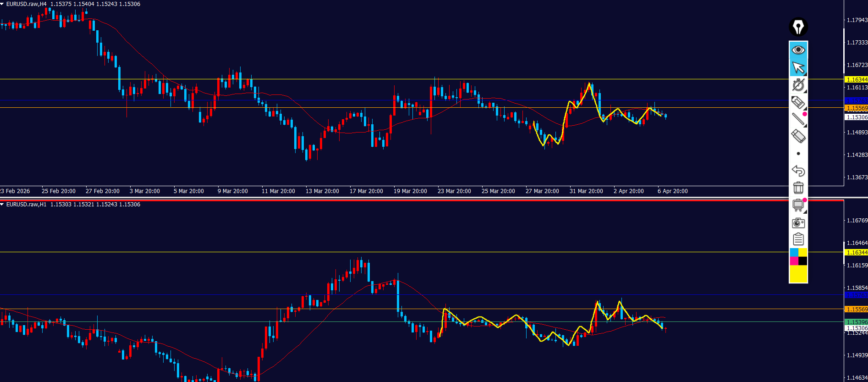The image size is (868, 382).
Task: Pick the magenta color swatch
Action: (794, 261)
